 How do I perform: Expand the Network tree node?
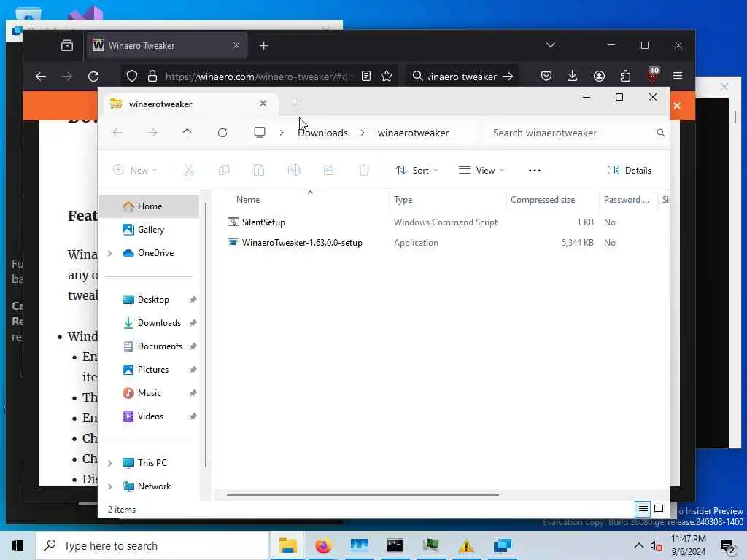click(x=110, y=486)
